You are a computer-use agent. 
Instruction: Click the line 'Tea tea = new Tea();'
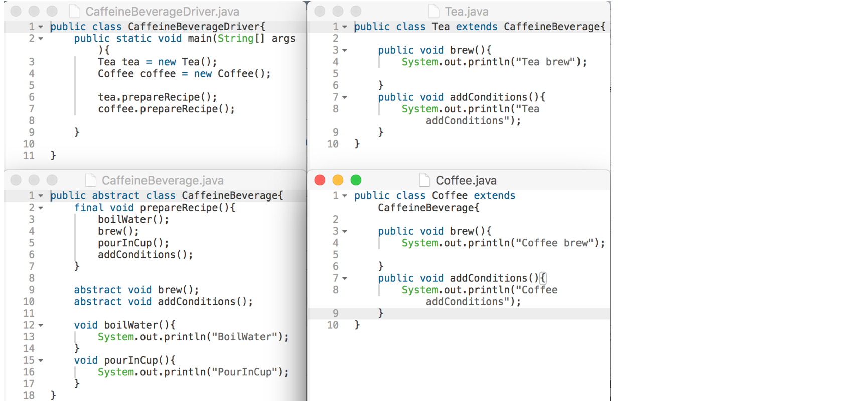[158, 62]
